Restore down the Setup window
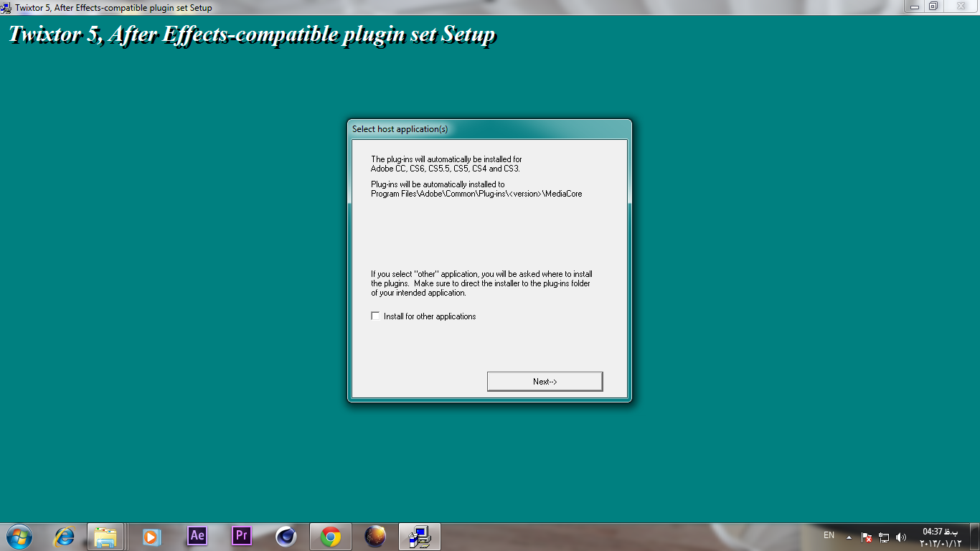 point(933,6)
